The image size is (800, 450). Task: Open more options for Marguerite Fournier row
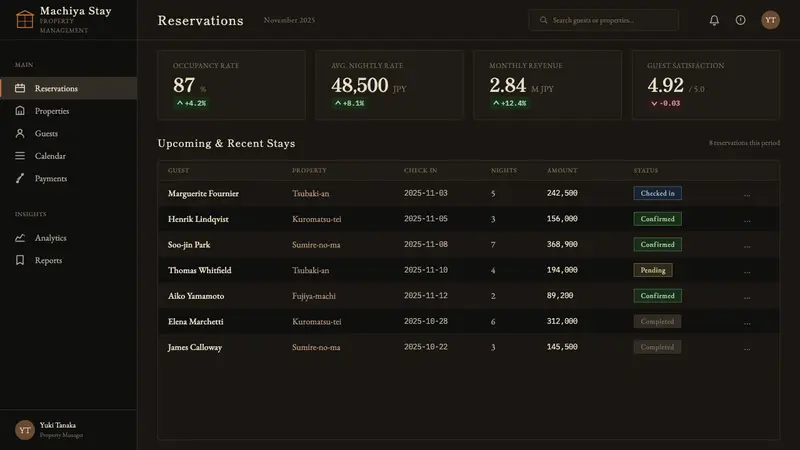(x=747, y=194)
